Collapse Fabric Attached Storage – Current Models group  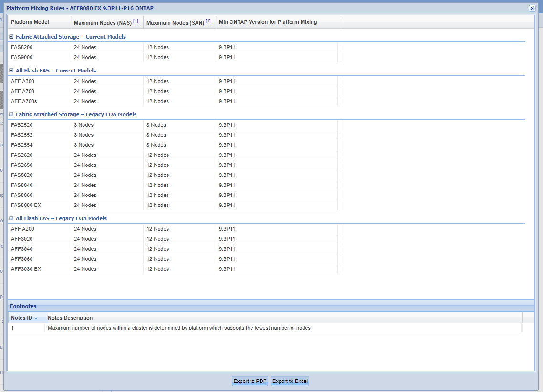click(11, 37)
